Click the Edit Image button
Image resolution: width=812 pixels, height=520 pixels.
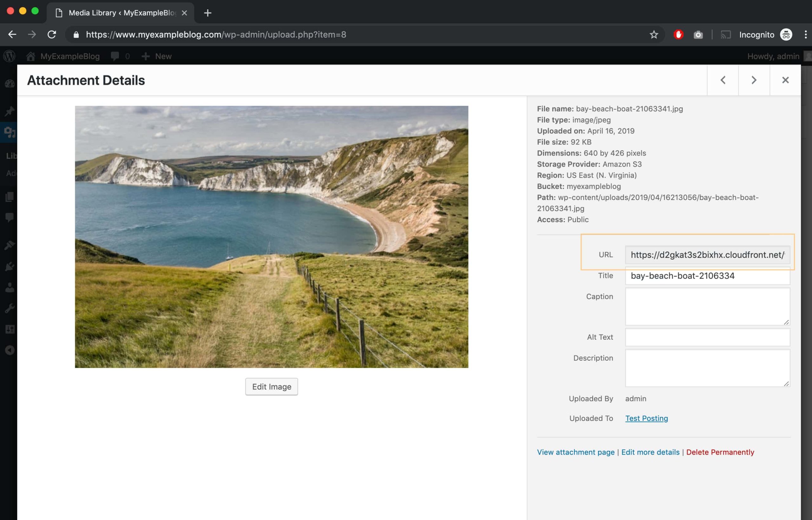click(x=272, y=387)
